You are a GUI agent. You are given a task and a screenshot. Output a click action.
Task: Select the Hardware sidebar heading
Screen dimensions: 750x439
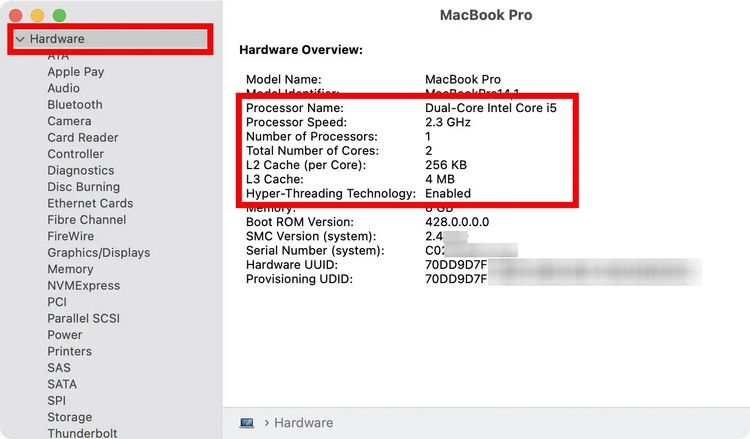coord(57,39)
